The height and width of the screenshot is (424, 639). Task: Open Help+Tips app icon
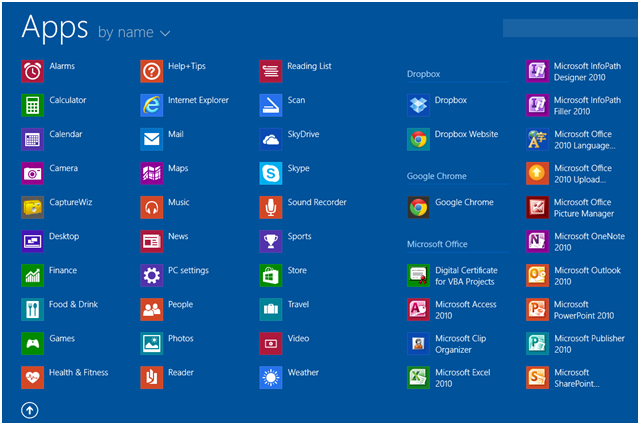152,71
